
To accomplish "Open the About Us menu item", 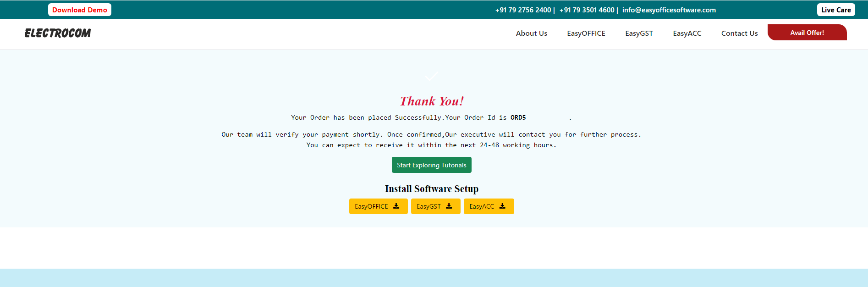I will coord(531,33).
